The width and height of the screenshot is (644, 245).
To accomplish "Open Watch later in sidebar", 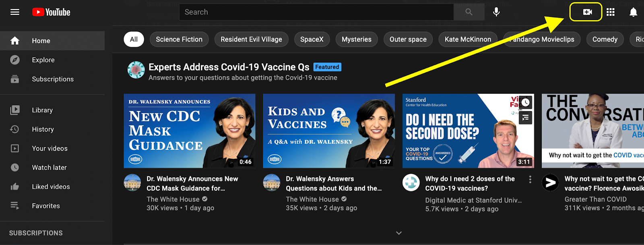I will tap(52, 168).
